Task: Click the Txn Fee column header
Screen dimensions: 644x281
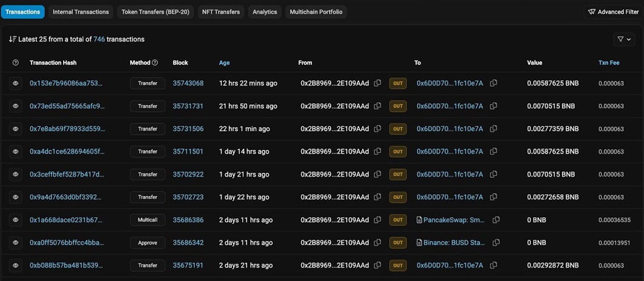Action: 609,63
